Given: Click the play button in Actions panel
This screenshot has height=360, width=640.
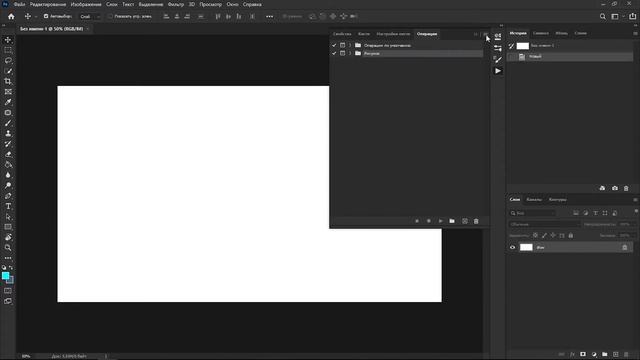Looking at the screenshot, I should click(440, 221).
